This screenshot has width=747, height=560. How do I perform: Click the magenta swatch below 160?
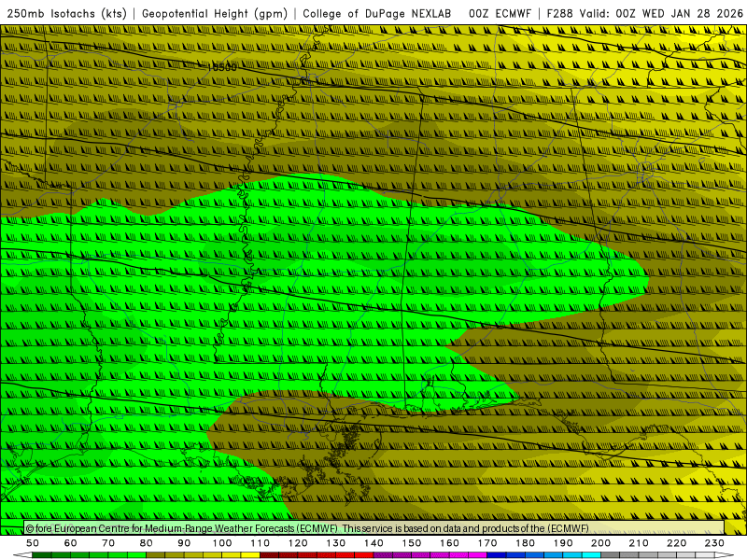458,555
